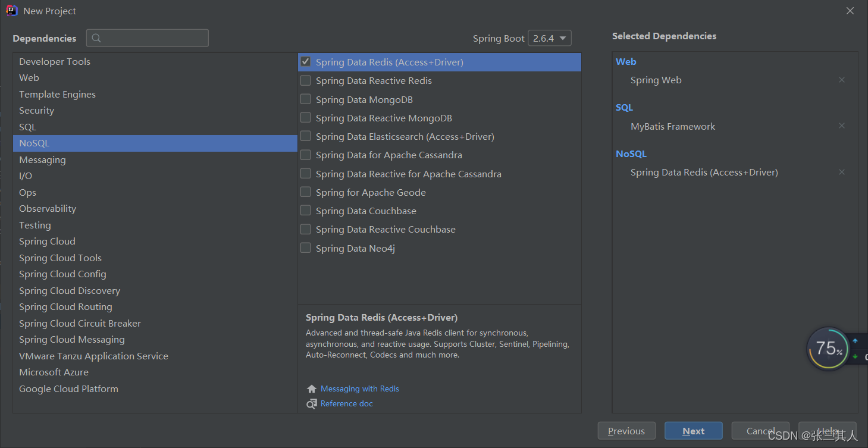Remove MyBatis Framework from selected dependencies
Screen dimensions: 868x448
click(842, 126)
